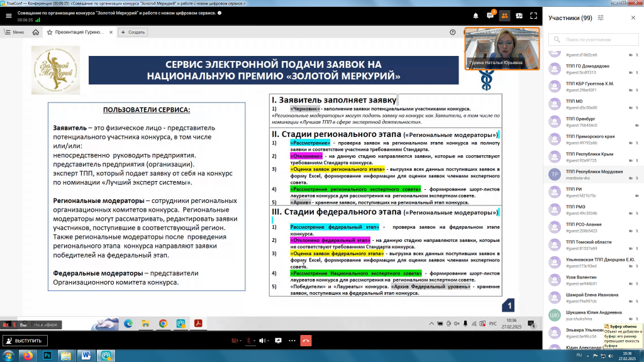Click the Создать button
Screen dimensions: 644x362
click(x=133, y=32)
